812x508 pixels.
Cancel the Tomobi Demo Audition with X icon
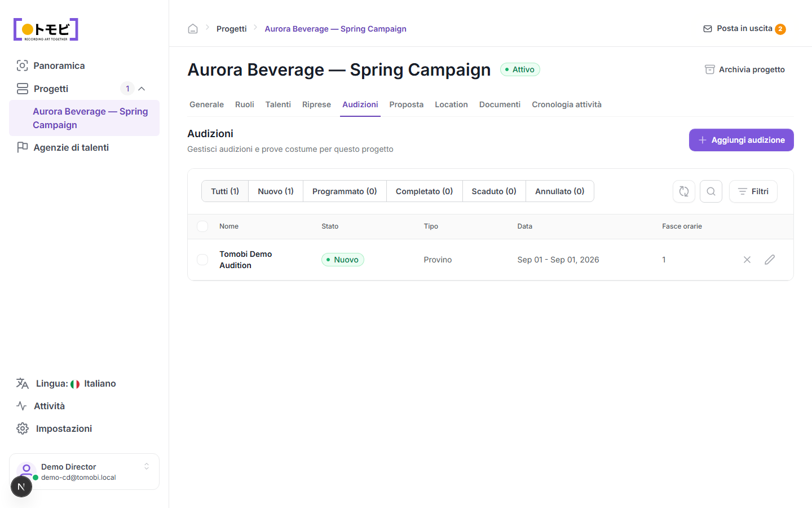click(747, 260)
